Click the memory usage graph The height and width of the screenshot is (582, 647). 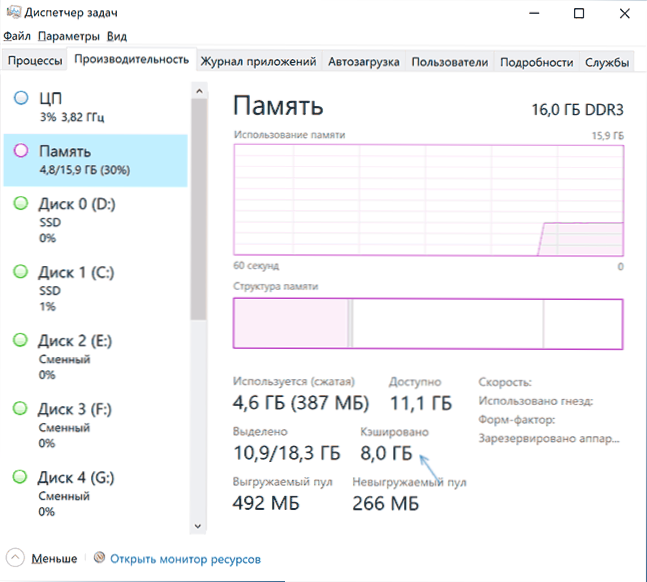tap(428, 200)
